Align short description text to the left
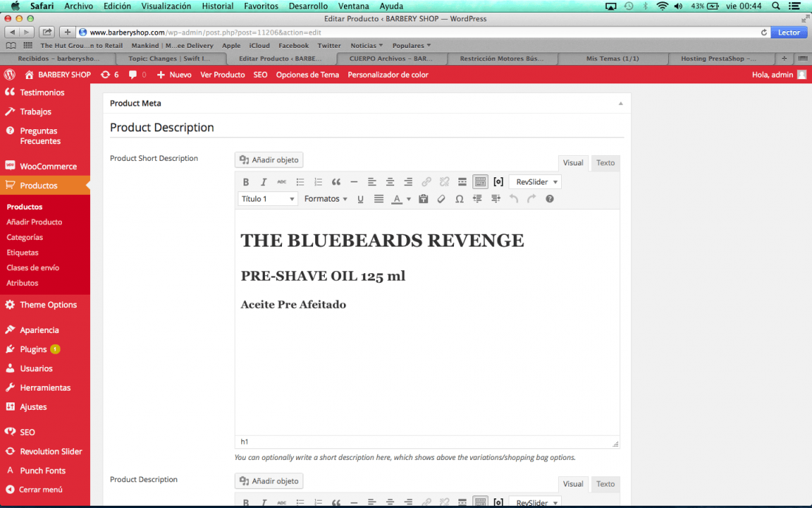Viewport: 812px width, 508px height. [x=372, y=182]
